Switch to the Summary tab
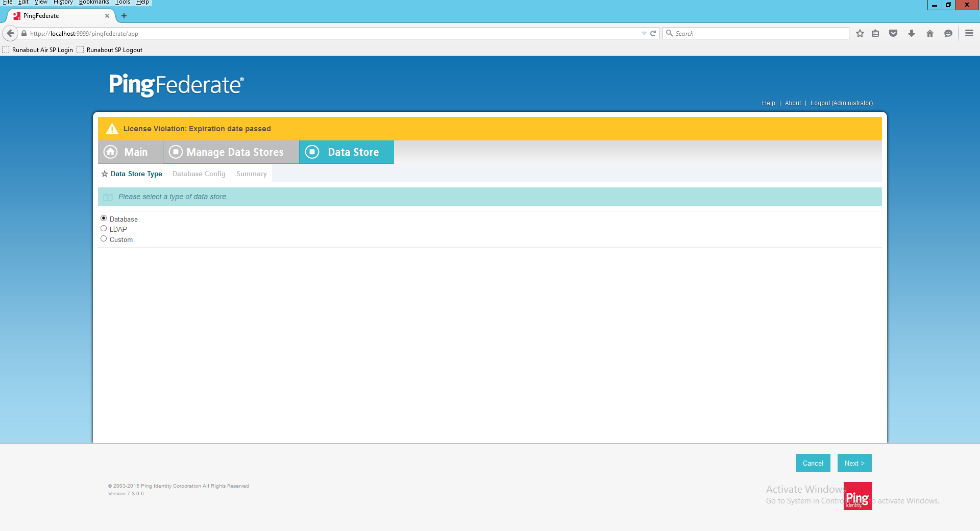Screen dimensions: 980x531 tap(252, 174)
